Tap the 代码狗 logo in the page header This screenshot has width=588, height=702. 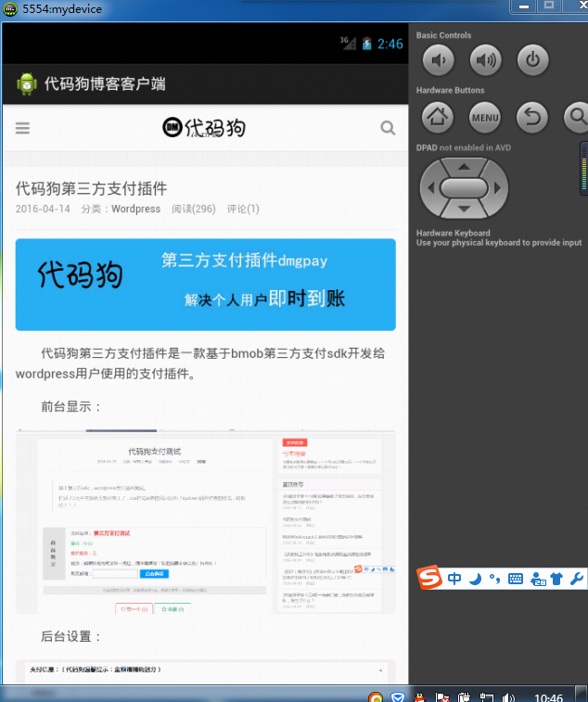[204, 128]
